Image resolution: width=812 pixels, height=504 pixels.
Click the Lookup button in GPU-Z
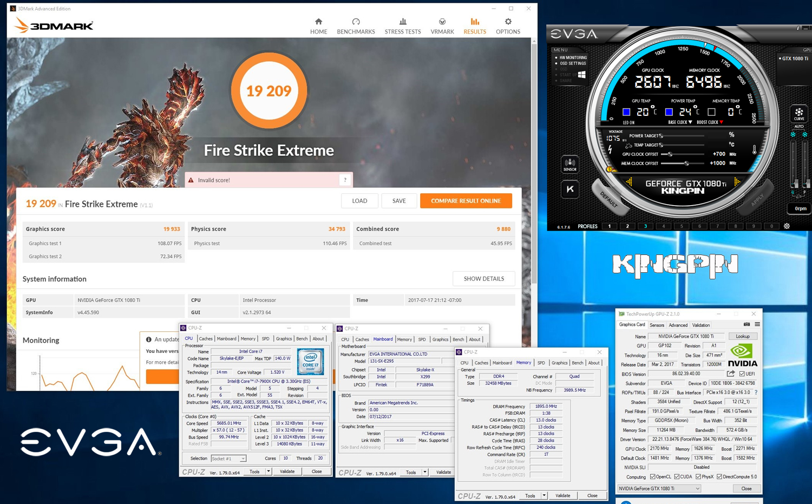tap(743, 336)
